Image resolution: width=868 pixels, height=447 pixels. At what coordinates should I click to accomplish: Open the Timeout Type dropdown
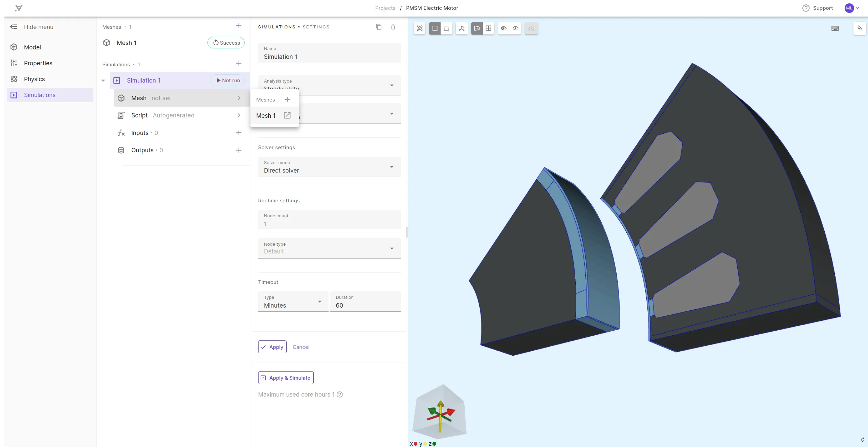[293, 301]
